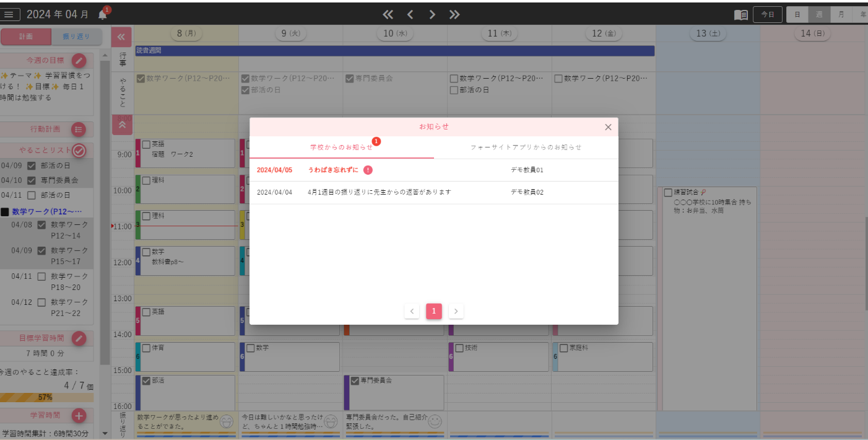
Task: Click the alert icon beside うわばき忘れずに
Action: 368,170
